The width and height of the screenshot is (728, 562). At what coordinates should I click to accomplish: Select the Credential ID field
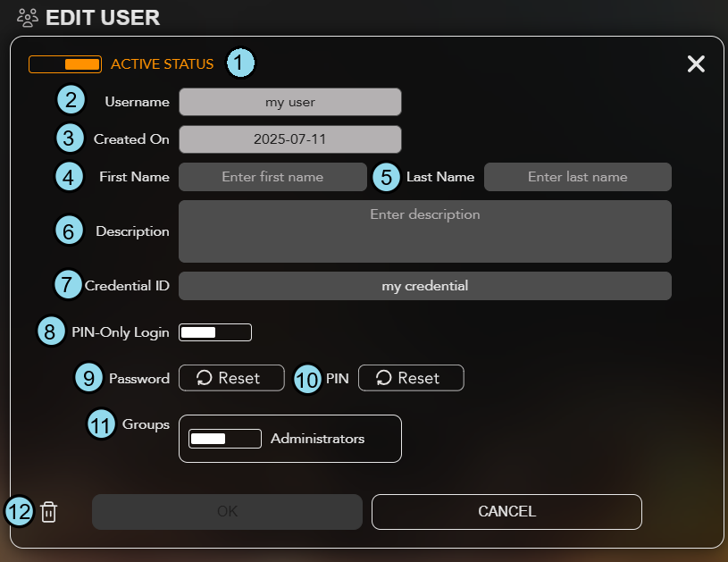coord(424,286)
